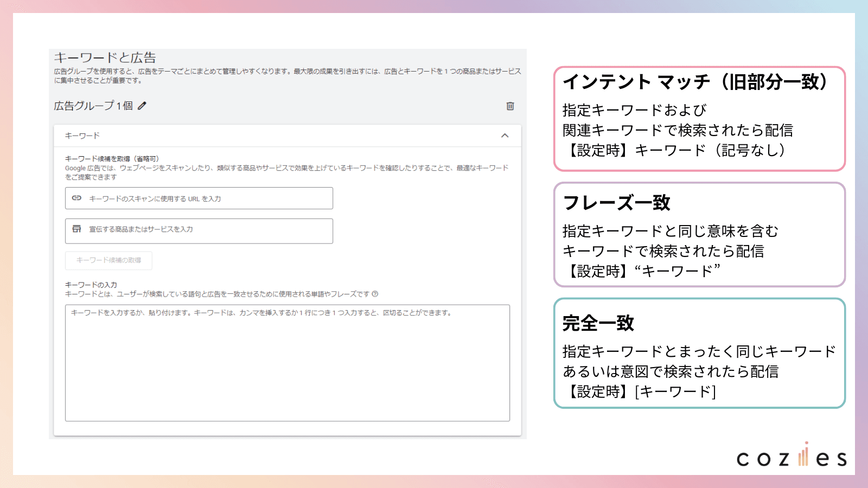Focus the 宣伝する商品またはサービスを入力 field
This screenshot has width=868, height=488.
coord(199,231)
